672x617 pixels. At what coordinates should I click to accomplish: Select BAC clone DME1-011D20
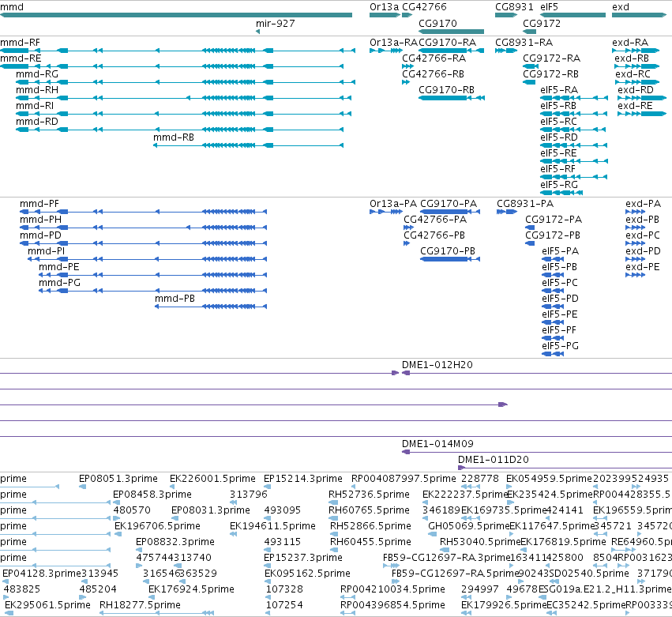[494, 460]
